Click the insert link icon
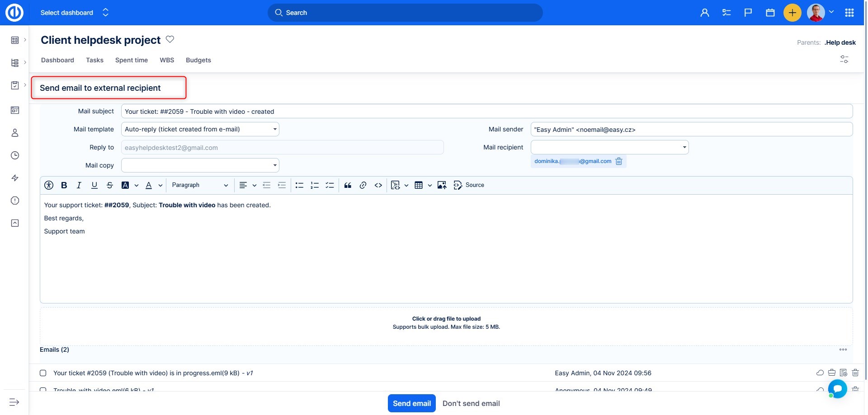Viewport: 868px width, 415px height. click(x=363, y=185)
